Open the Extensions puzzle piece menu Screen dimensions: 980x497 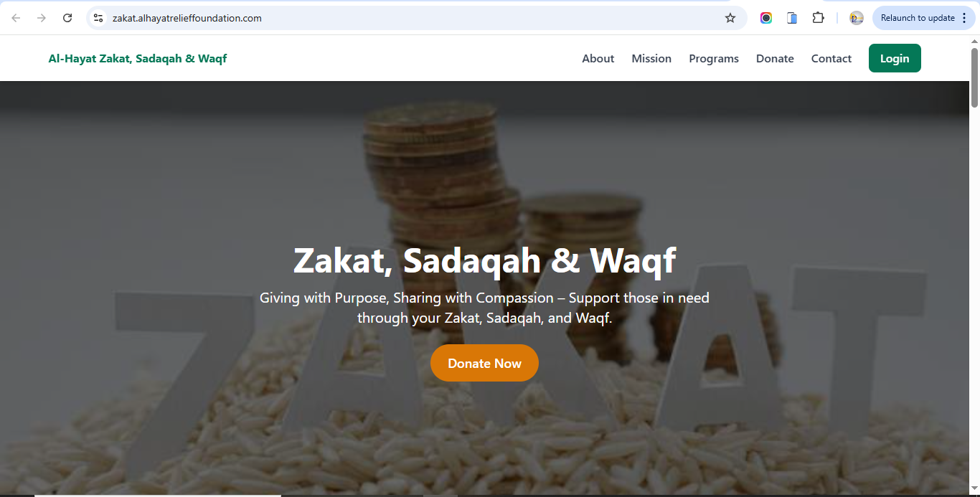coord(818,18)
